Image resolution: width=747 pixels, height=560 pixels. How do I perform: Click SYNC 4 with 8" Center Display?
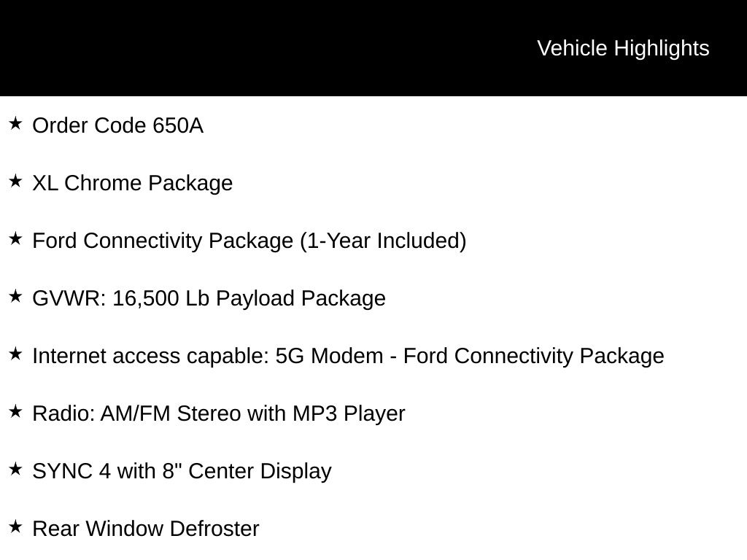pos(182,472)
